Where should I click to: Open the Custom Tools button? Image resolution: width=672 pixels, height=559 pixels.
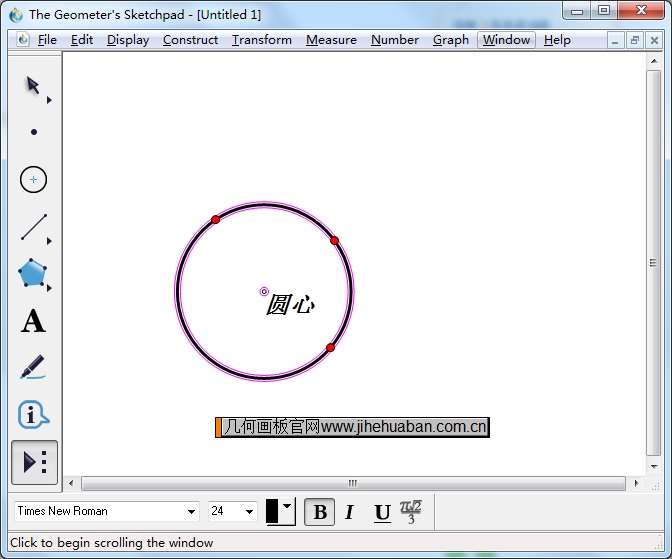(34, 462)
